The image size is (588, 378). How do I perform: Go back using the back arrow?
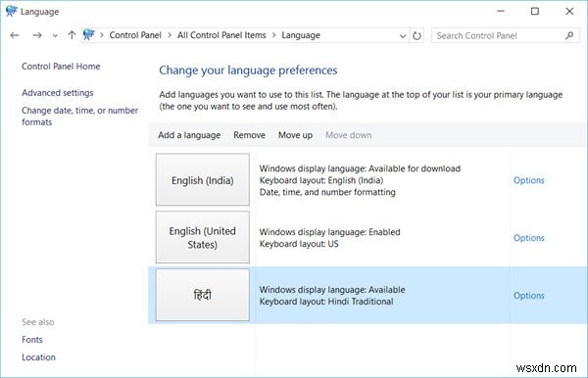pos(15,35)
